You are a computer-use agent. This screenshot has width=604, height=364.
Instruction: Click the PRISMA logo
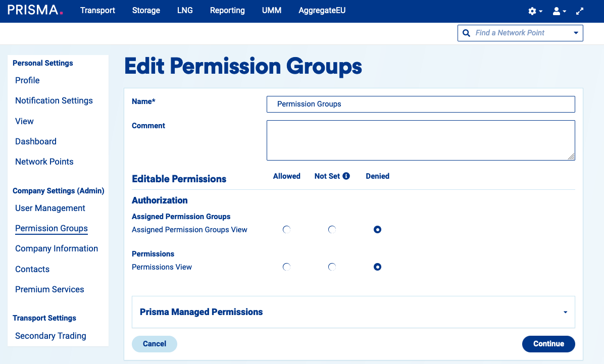pos(35,10)
